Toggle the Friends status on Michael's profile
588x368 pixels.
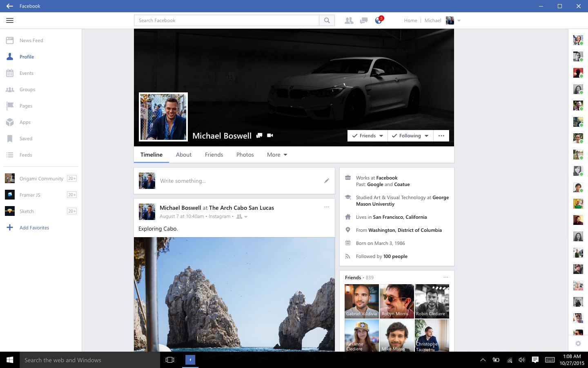coord(367,135)
